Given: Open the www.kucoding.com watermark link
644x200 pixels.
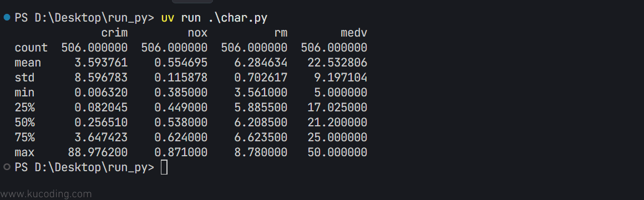Looking at the screenshot, I should (45, 194).
